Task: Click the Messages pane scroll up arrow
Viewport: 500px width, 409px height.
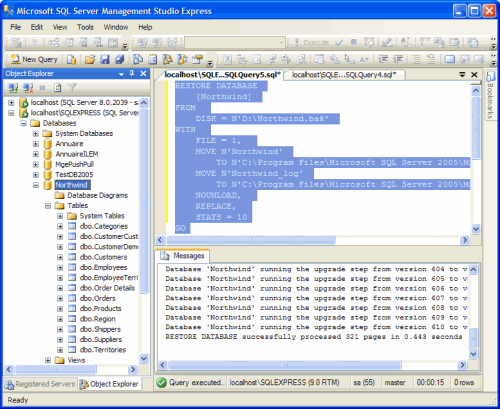Action: [x=473, y=269]
